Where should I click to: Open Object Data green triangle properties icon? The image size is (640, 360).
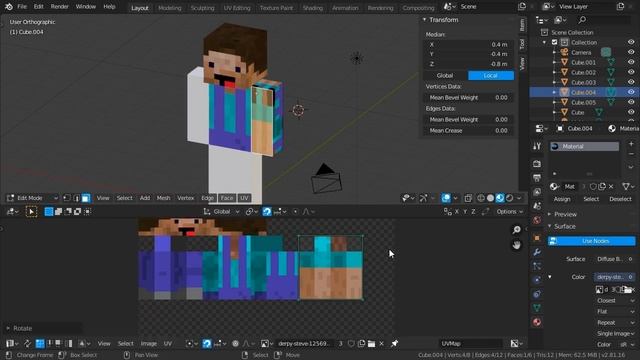537,308
